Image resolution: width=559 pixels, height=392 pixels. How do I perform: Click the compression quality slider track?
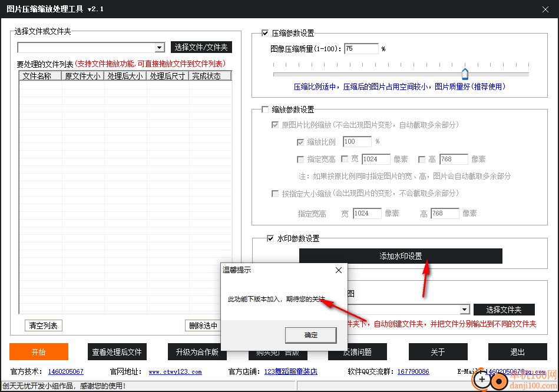[401, 75]
